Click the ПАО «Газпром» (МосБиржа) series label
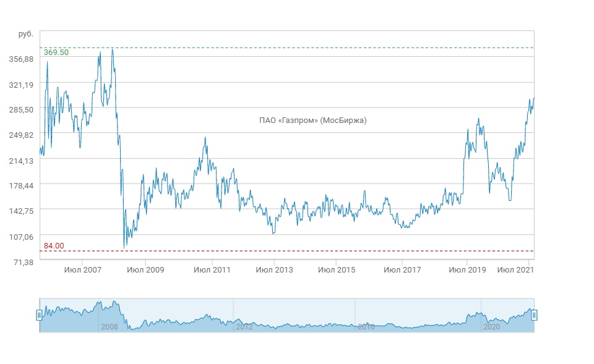The image size is (594, 364). 312,121
